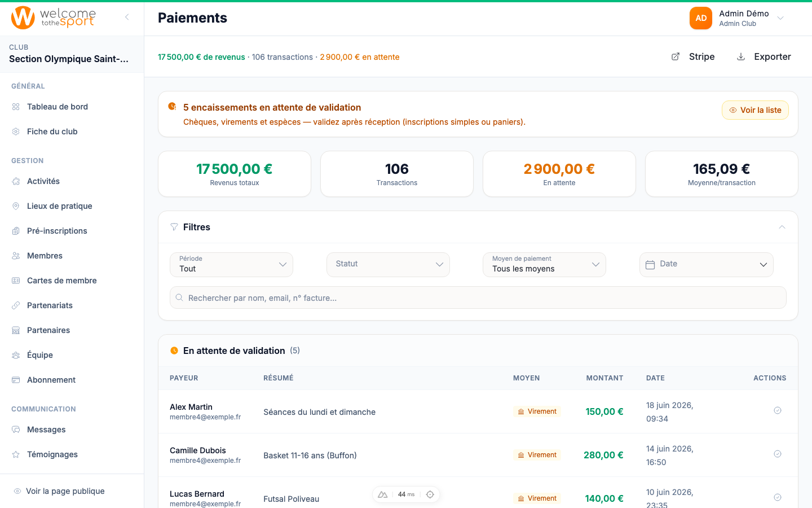Open the Période dropdown

tap(231, 265)
